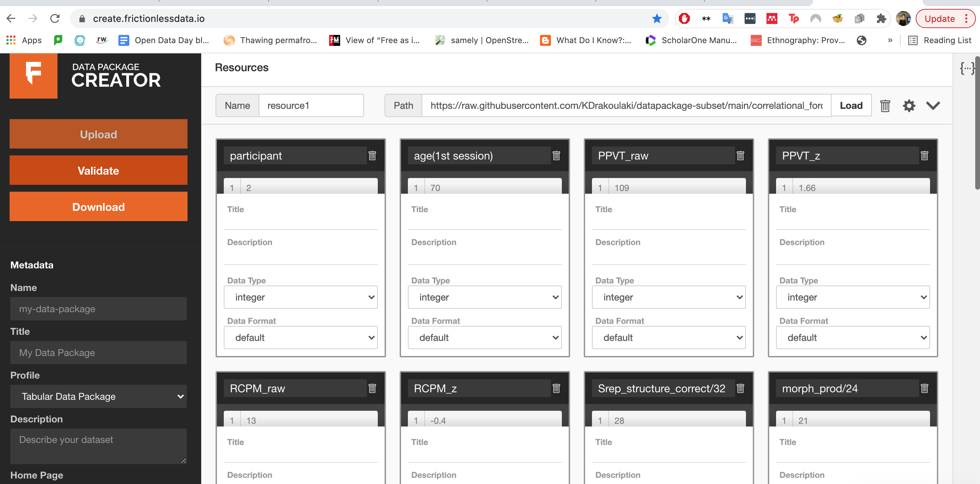Click the delete trash icon on participant column
This screenshot has height=484, width=980.
(373, 156)
